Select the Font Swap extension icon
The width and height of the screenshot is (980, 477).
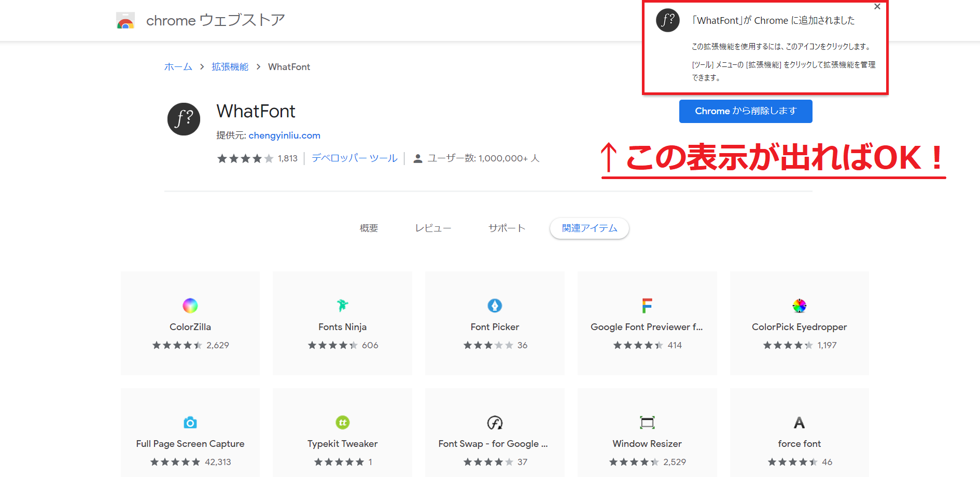495,423
